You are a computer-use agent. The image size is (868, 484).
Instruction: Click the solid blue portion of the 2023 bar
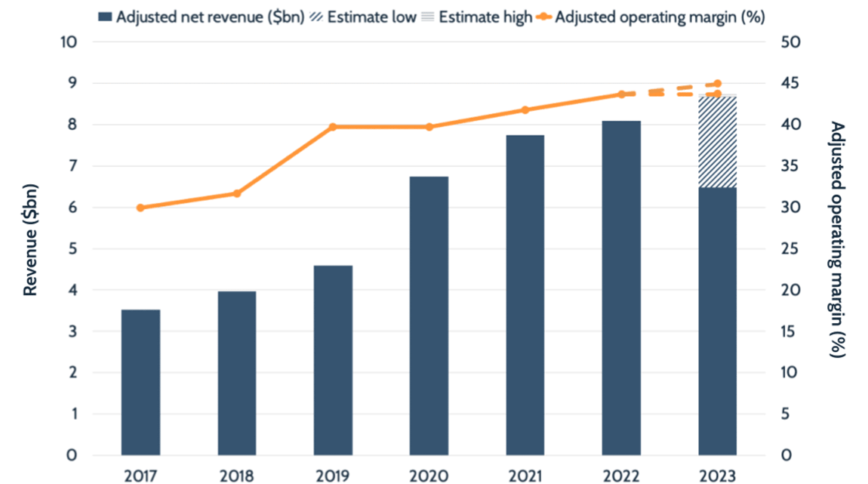[717, 321]
